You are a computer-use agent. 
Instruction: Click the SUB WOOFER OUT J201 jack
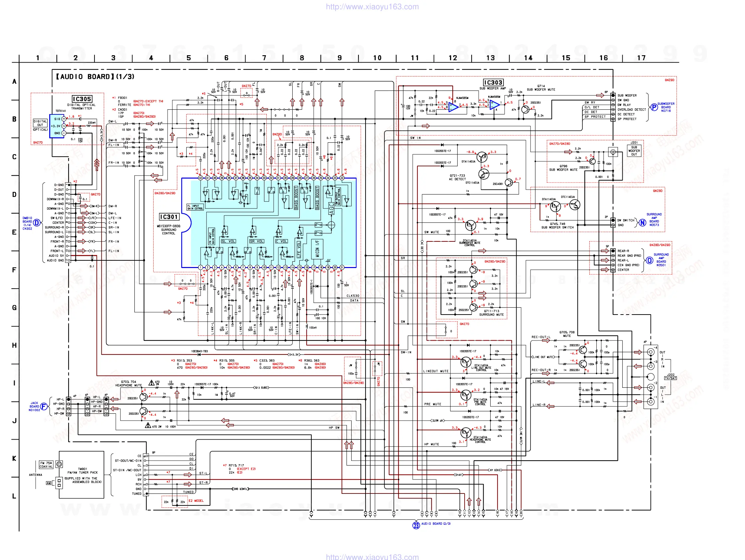613,152
